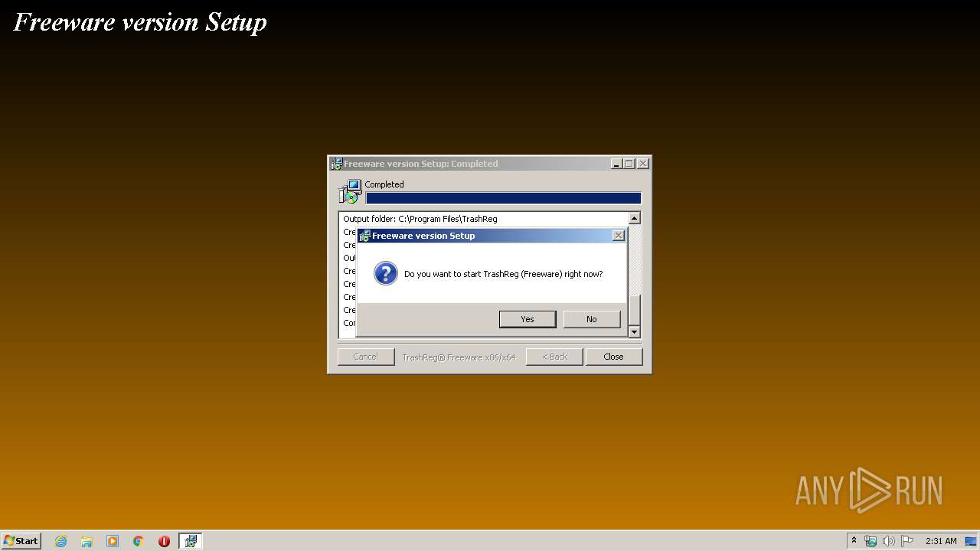Click the 2:31 AM system clock

941,541
